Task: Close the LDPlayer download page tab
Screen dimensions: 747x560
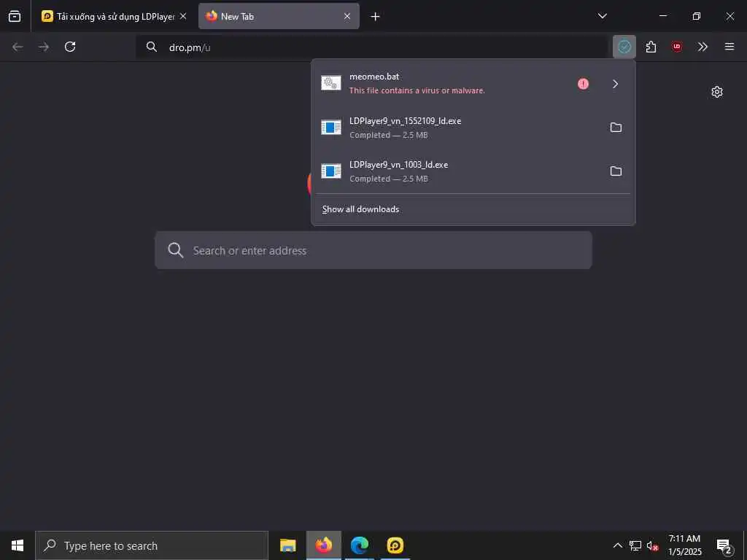Action: point(183,16)
